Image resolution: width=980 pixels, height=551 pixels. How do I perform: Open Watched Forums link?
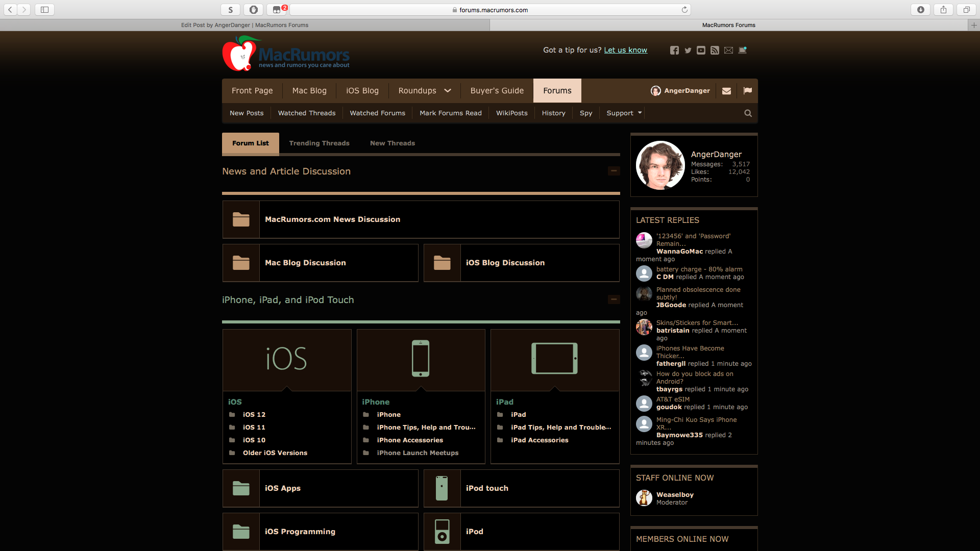click(377, 113)
